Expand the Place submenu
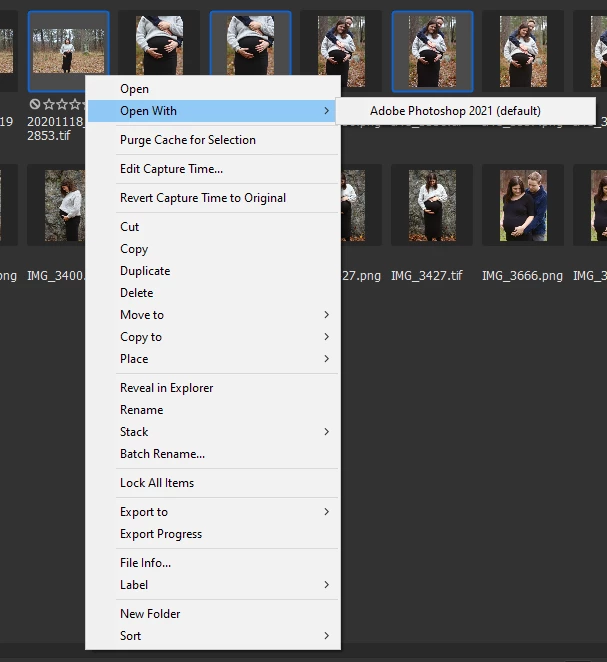Image resolution: width=607 pixels, height=662 pixels. pos(213,358)
